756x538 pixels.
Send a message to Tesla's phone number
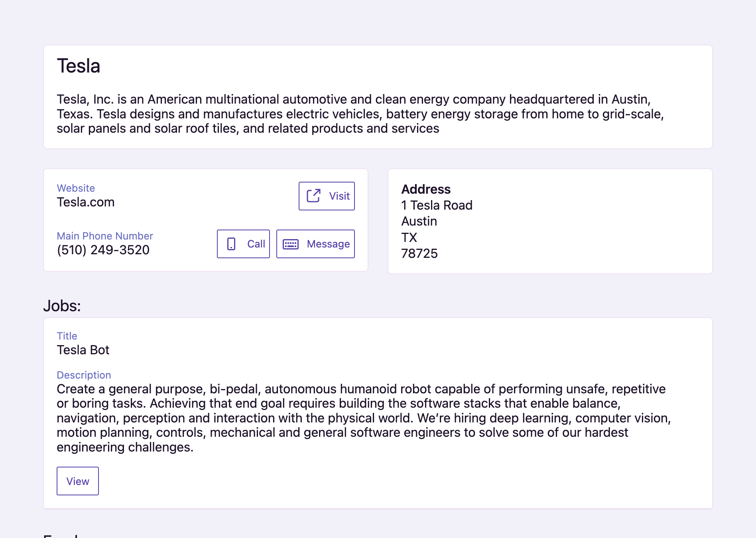tap(315, 243)
